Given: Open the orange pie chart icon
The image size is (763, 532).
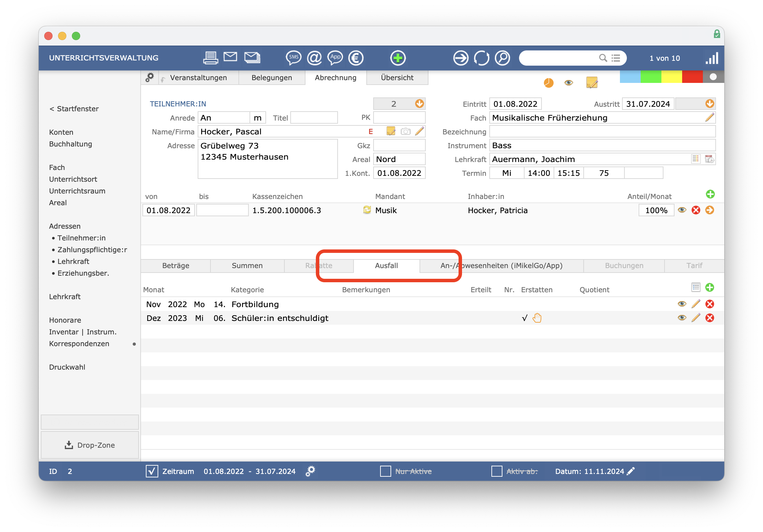Looking at the screenshot, I should 548,83.
